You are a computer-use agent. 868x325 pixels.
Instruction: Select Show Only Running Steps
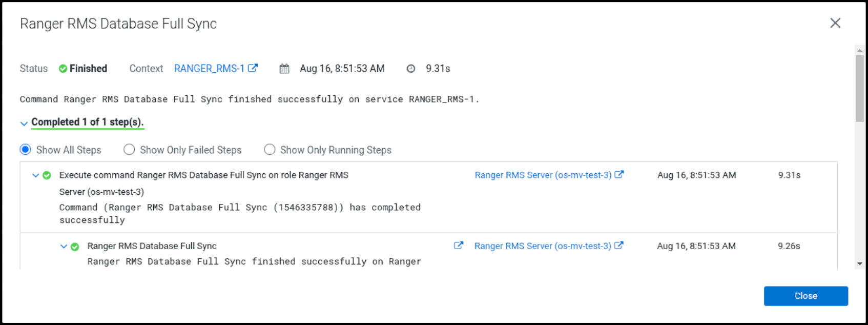(x=270, y=149)
